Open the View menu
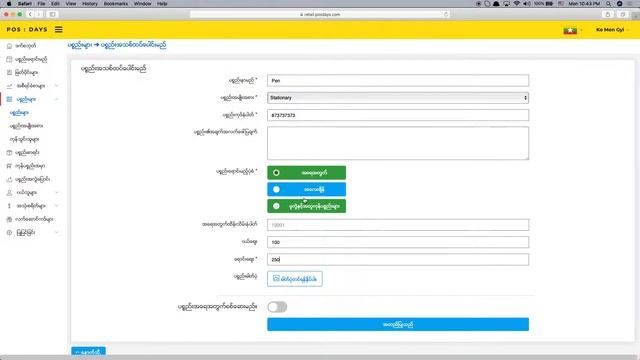 pos(71,4)
